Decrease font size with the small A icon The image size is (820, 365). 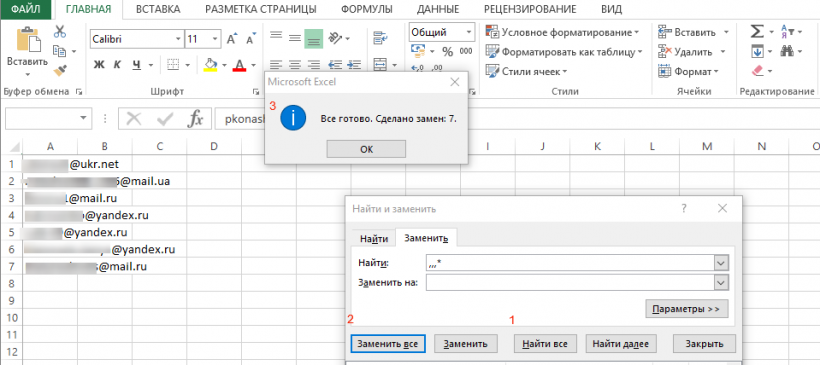click(250, 39)
